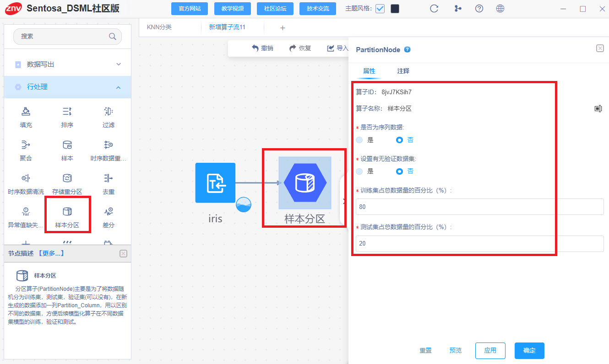Click the 恢复 (redo) toolbar button
This screenshot has width=609, height=364.
300,48
